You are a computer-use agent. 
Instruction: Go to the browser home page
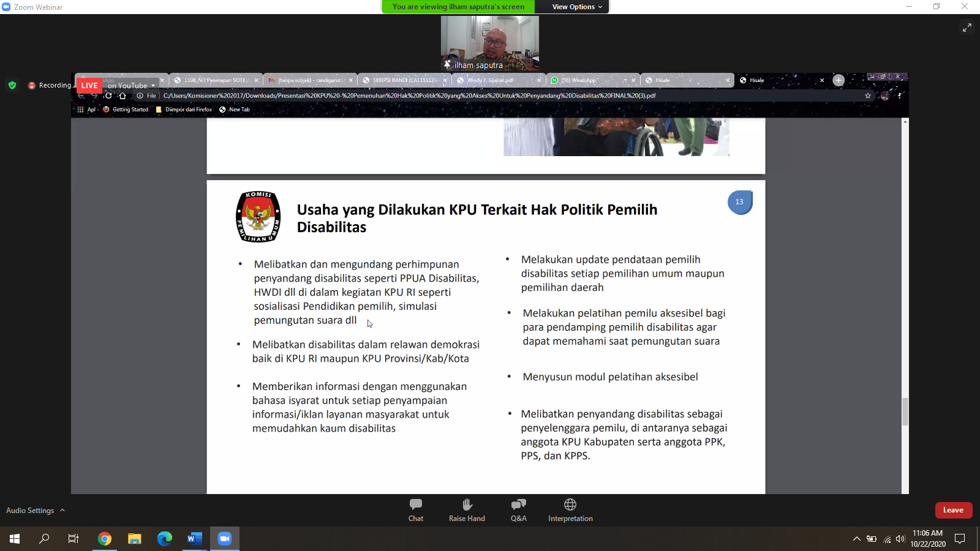coord(123,96)
